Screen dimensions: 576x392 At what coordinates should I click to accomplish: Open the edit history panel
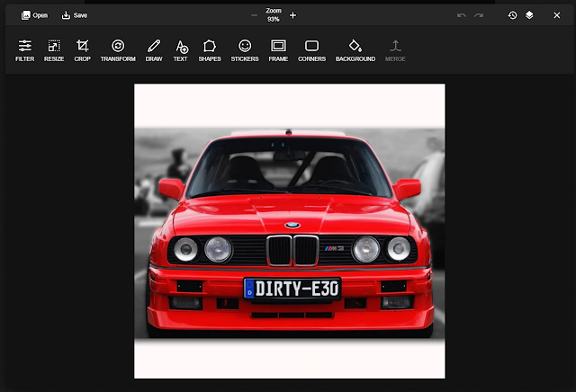512,15
